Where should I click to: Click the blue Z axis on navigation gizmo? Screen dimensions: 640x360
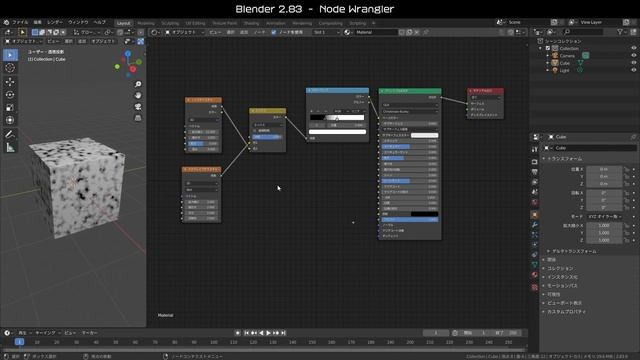(128, 53)
